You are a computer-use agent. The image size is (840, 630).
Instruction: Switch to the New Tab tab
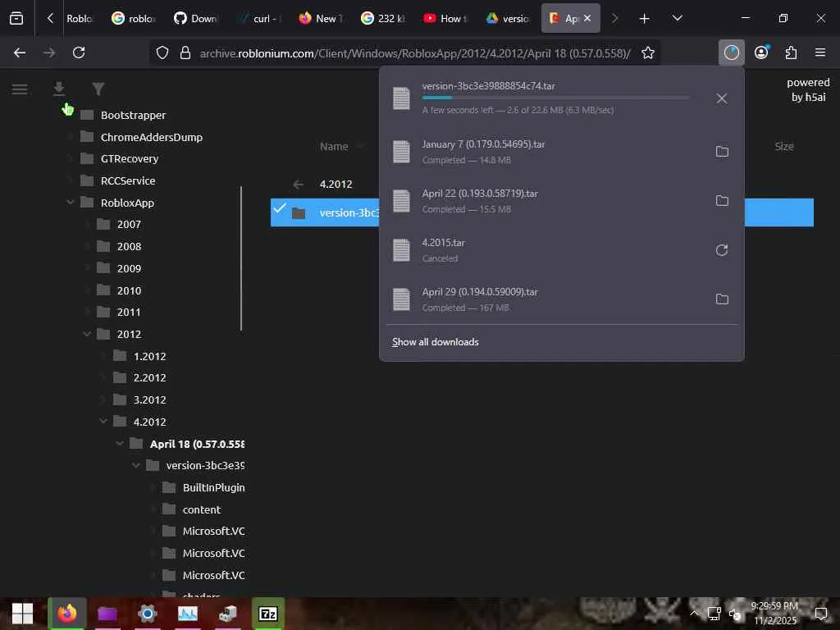(x=321, y=19)
